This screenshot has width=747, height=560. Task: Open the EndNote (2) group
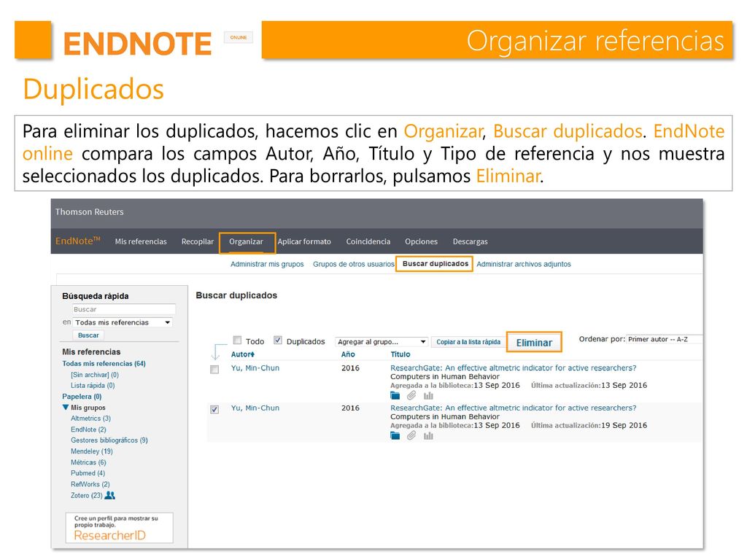pos(88,429)
